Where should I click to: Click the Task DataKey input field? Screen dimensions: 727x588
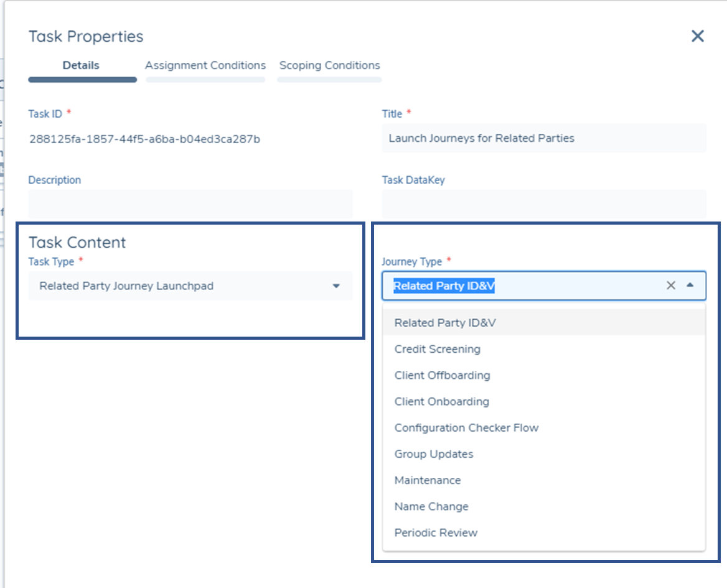pyautogui.click(x=543, y=204)
